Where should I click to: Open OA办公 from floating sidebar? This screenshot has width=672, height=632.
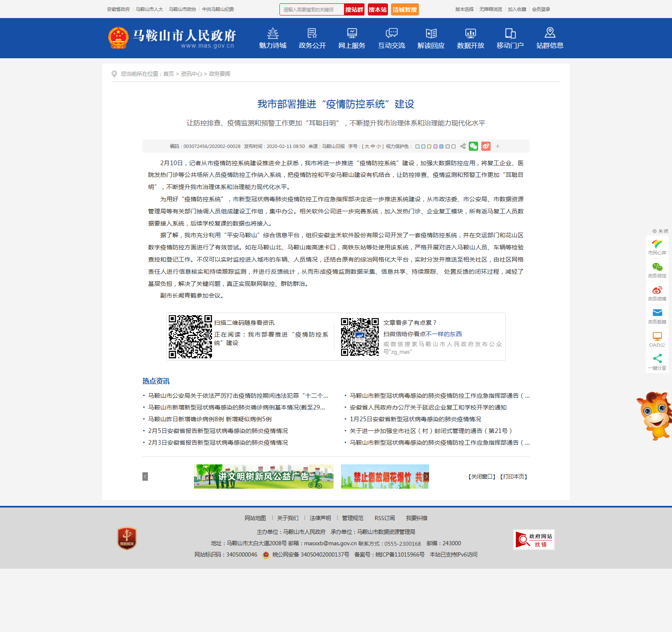[657, 339]
